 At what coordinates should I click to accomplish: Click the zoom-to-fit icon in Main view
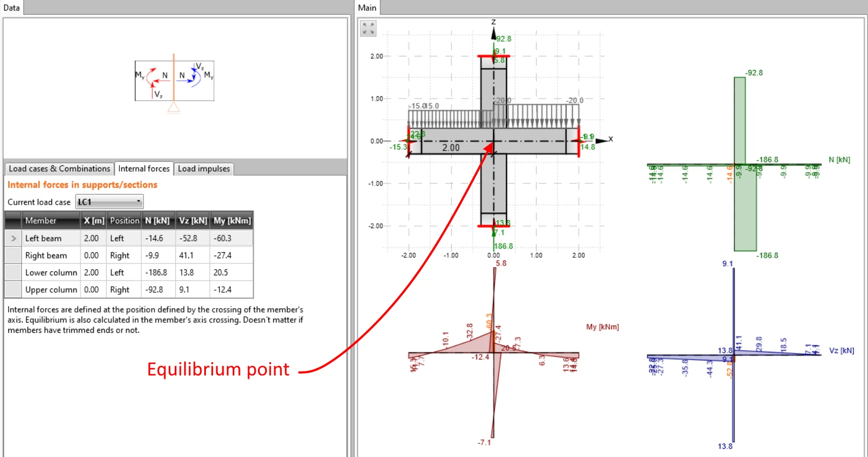click(x=369, y=28)
